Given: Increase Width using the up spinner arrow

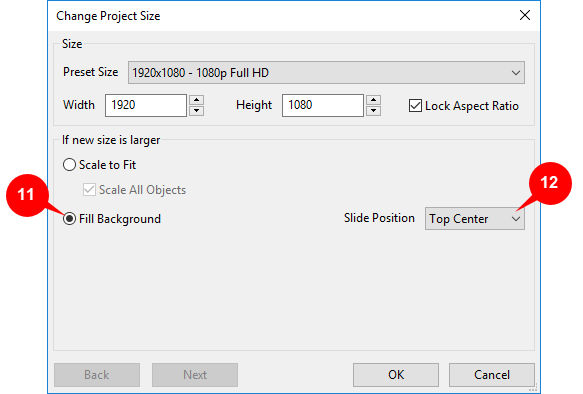Looking at the screenshot, I should [x=196, y=100].
